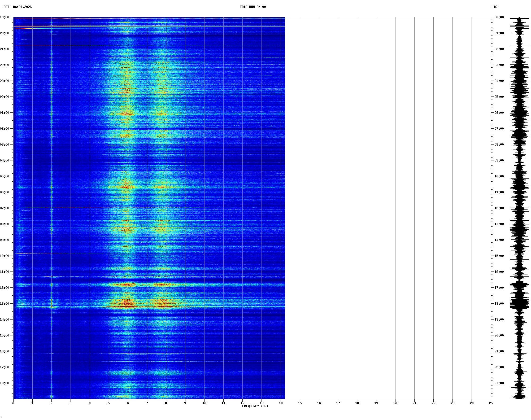The height and width of the screenshot is (420, 531).
Task: Click the 13:00 CST time label
Action: click(5, 304)
